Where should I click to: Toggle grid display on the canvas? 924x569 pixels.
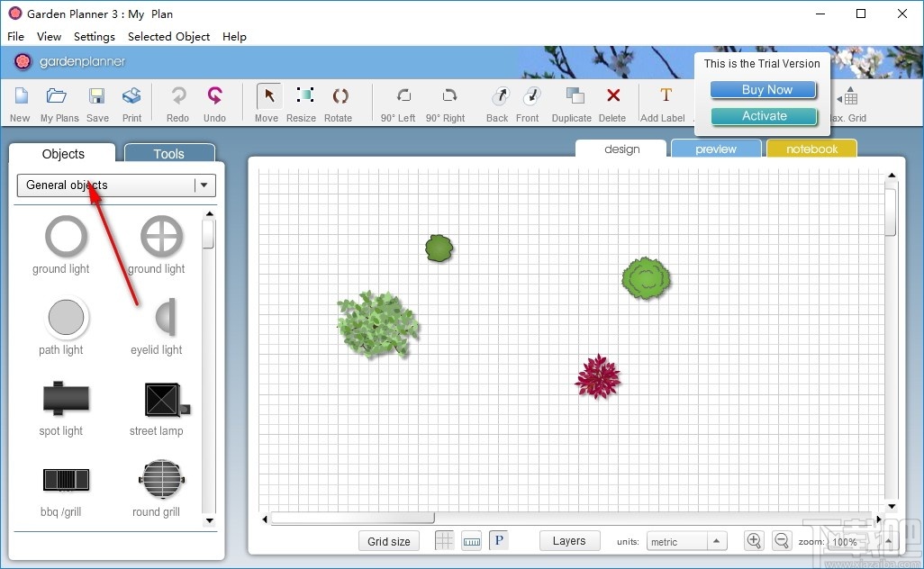pos(444,540)
